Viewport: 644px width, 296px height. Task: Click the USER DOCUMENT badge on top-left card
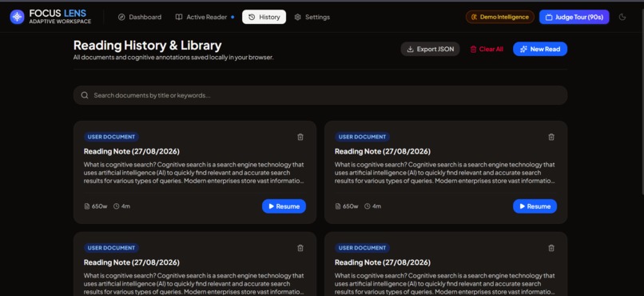111,137
